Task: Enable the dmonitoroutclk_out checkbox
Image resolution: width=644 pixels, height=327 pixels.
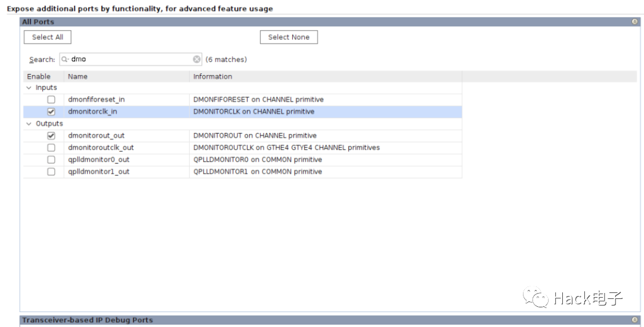Action: (x=51, y=147)
